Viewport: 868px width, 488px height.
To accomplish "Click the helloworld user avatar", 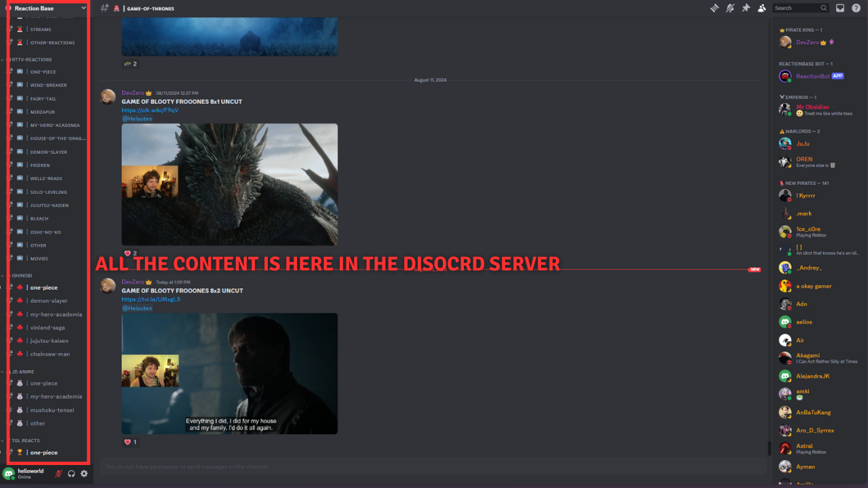I will click(x=9, y=473).
